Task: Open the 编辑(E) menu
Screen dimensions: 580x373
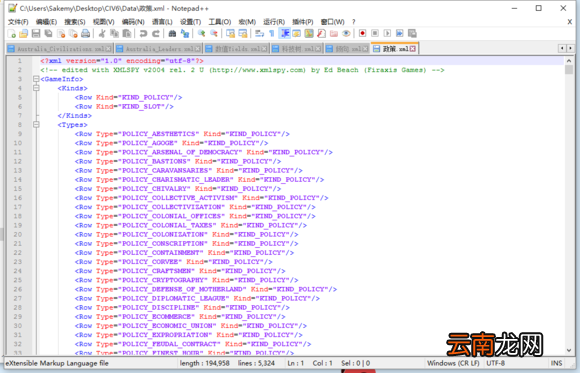Action: click(x=46, y=22)
